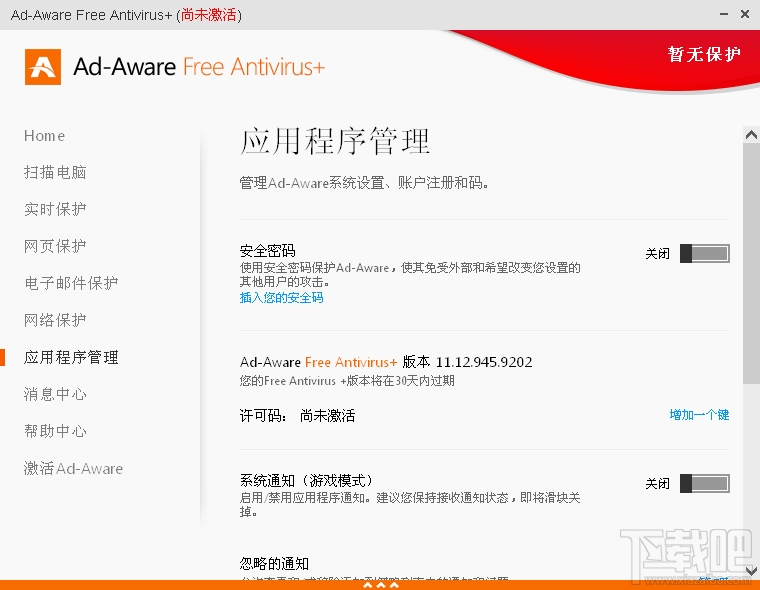Toggle the 安全密码 switch
Viewport: 760px width, 590px height.
[705, 254]
